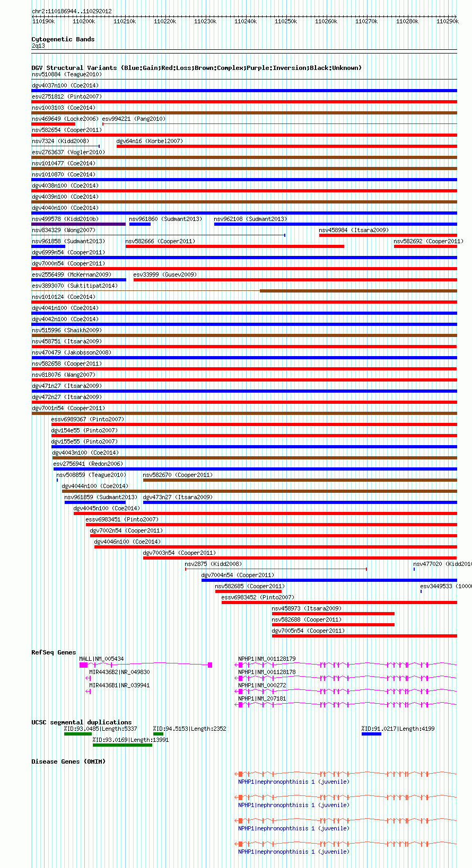
Task: Click nsv961860 (Sudmant2013) label
Action: (x=165, y=219)
